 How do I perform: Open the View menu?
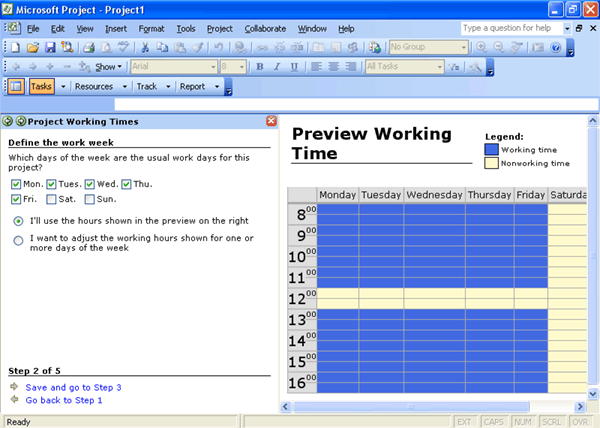pyautogui.click(x=85, y=29)
